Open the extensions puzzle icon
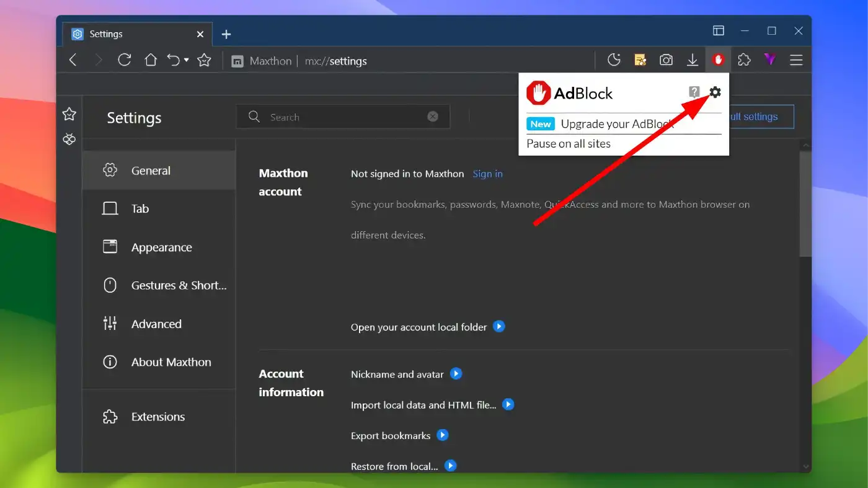This screenshot has height=488, width=868. tap(743, 60)
